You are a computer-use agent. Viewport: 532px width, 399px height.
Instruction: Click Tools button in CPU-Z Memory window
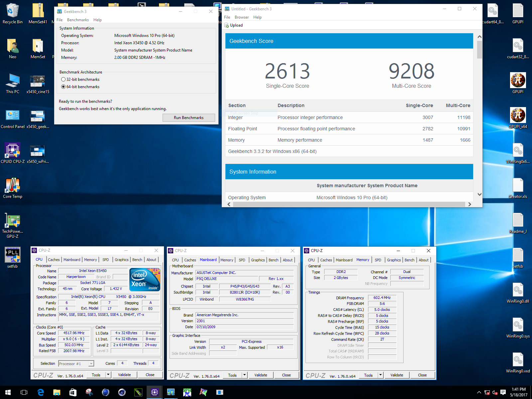point(368,375)
